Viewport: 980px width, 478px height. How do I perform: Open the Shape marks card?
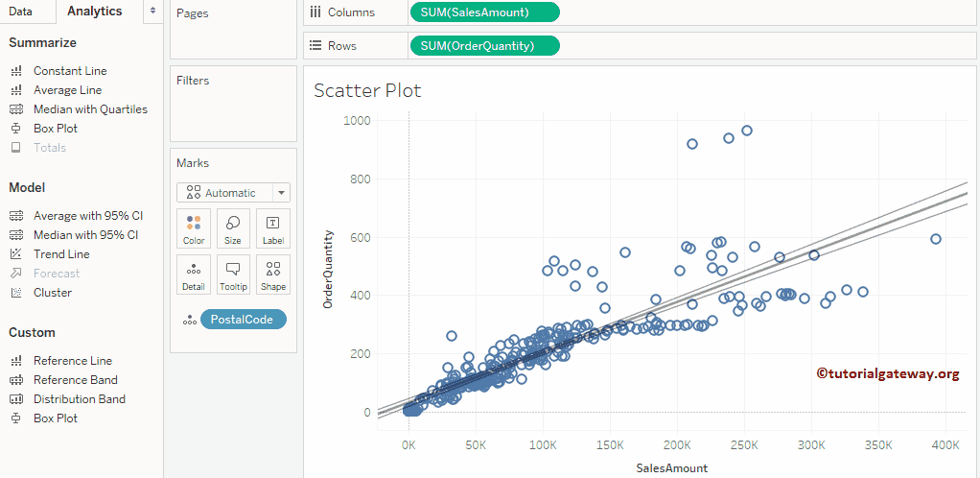(273, 275)
